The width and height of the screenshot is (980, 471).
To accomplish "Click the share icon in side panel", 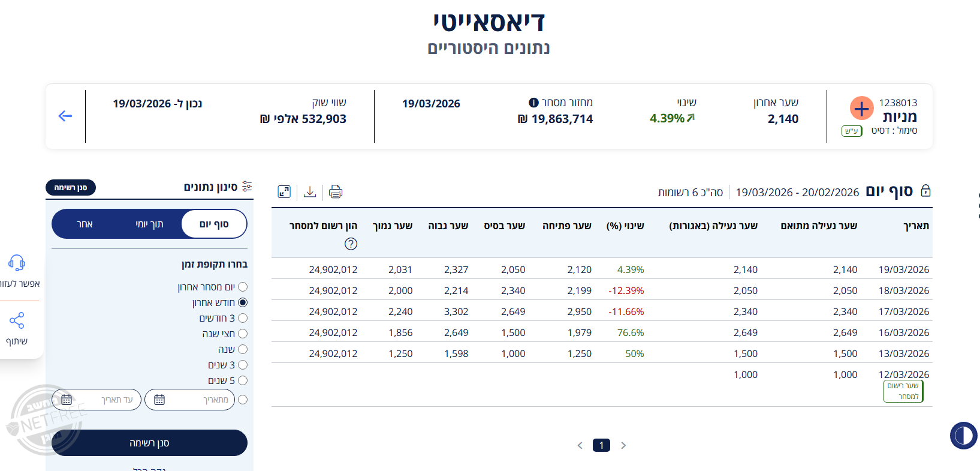I will (x=17, y=320).
